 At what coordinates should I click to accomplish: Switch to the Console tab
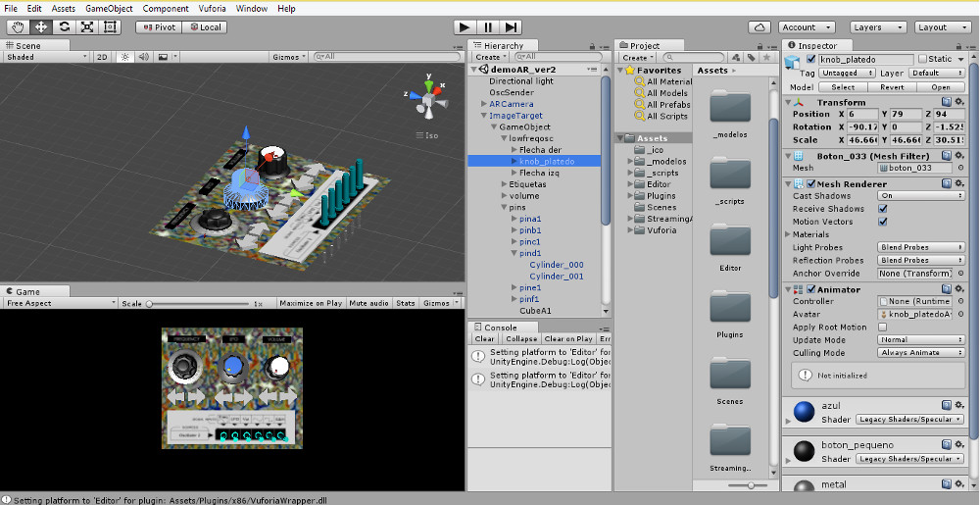tap(499, 327)
